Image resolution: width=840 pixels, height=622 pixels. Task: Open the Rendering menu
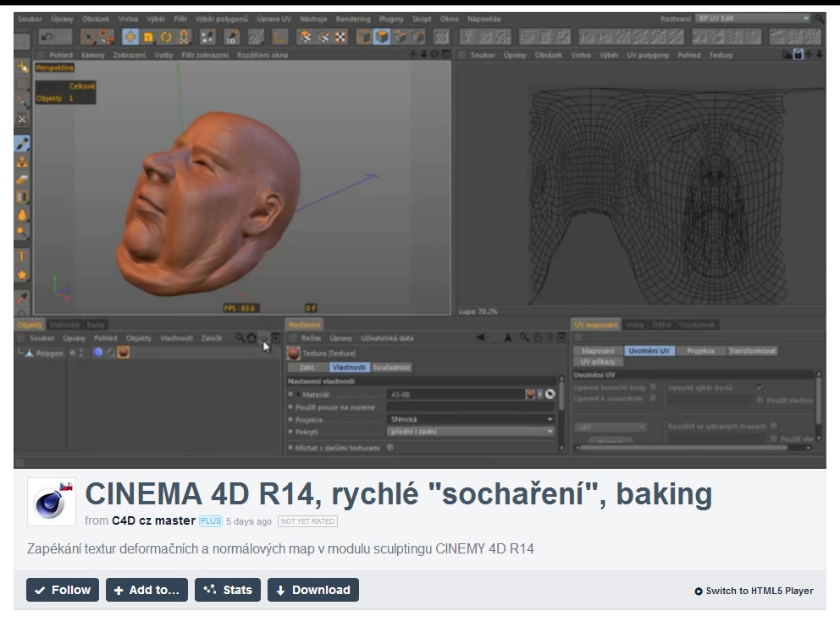353,19
